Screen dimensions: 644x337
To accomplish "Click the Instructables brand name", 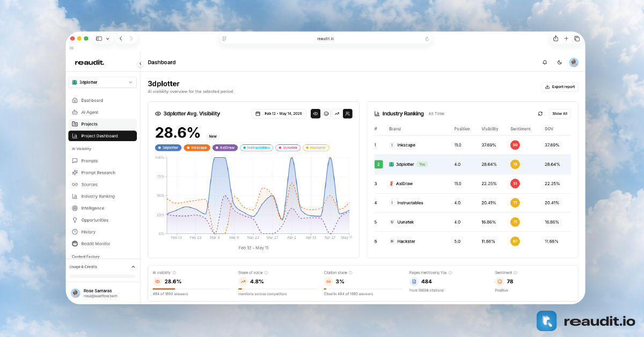I will [410, 203].
